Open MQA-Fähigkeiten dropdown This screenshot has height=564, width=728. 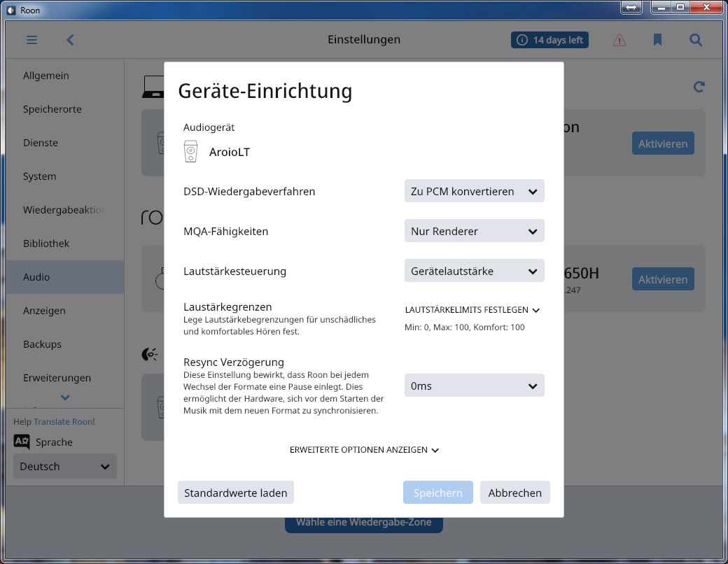(474, 231)
